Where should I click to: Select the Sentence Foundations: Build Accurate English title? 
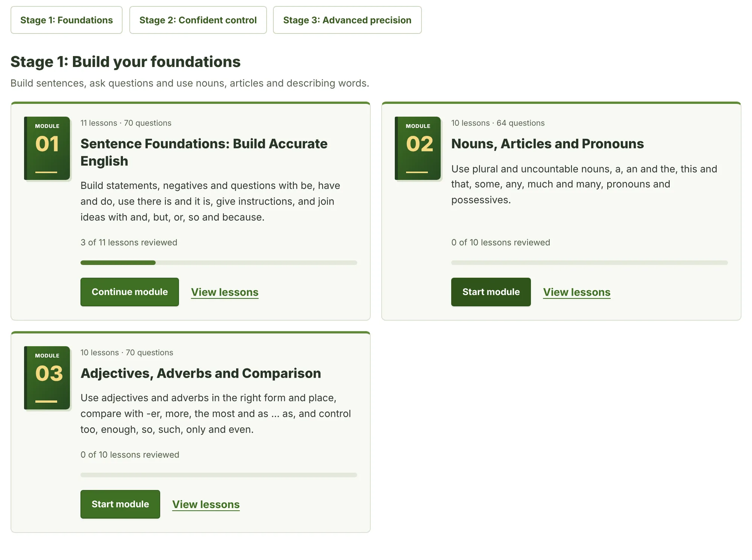click(x=204, y=152)
